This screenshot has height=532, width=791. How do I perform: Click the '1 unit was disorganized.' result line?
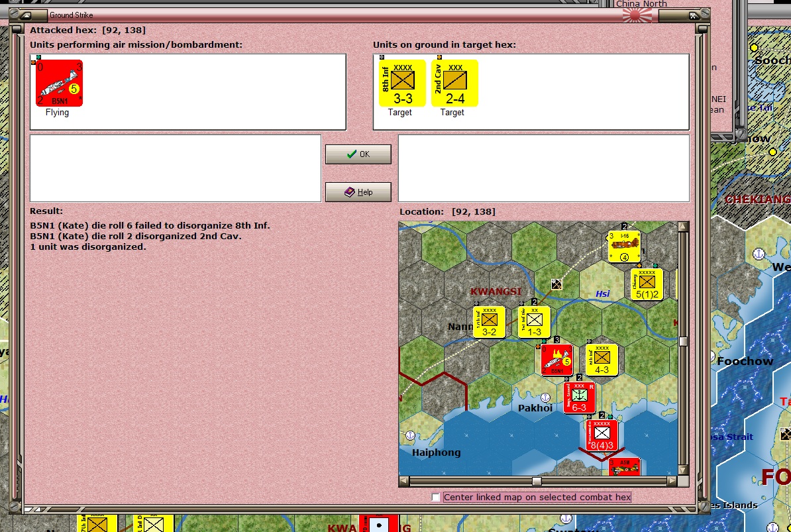pyautogui.click(x=87, y=246)
